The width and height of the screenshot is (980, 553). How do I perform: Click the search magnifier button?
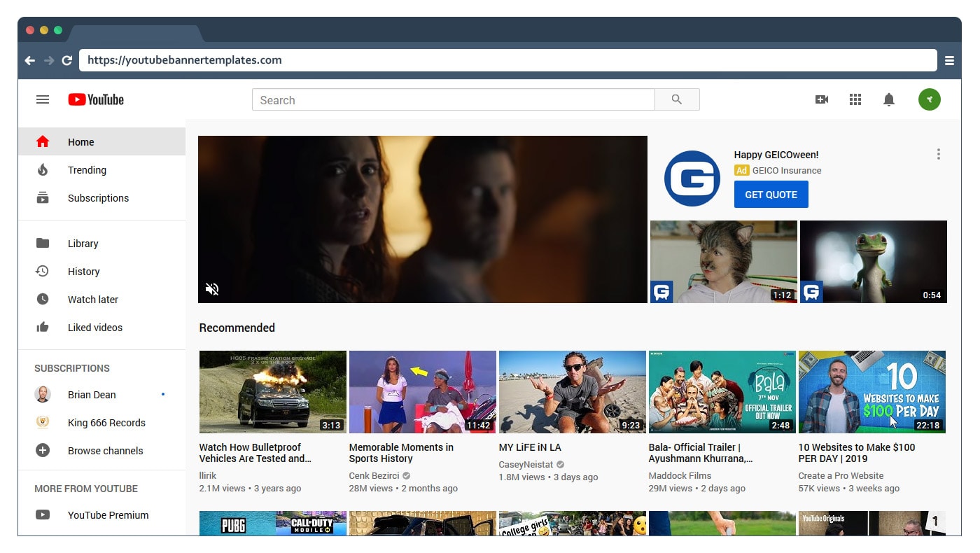(677, 99)
